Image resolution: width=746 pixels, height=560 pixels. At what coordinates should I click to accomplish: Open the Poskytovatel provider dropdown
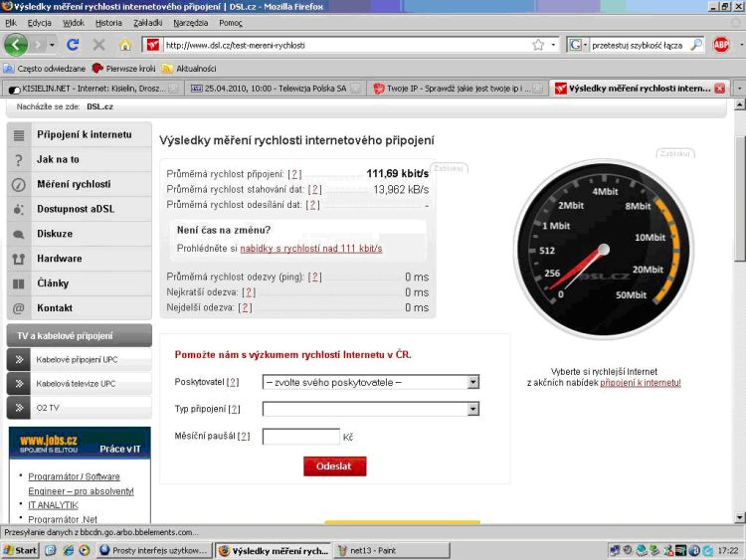tap(473, 382)
